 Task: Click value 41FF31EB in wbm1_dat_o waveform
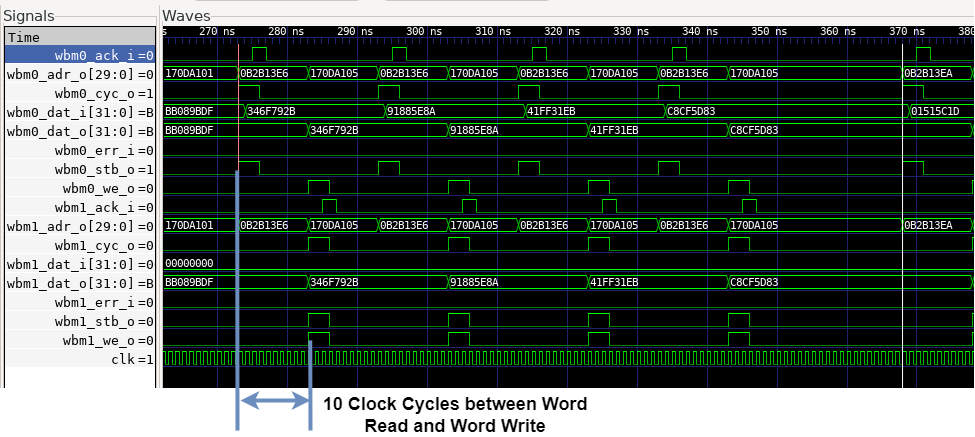614,282
